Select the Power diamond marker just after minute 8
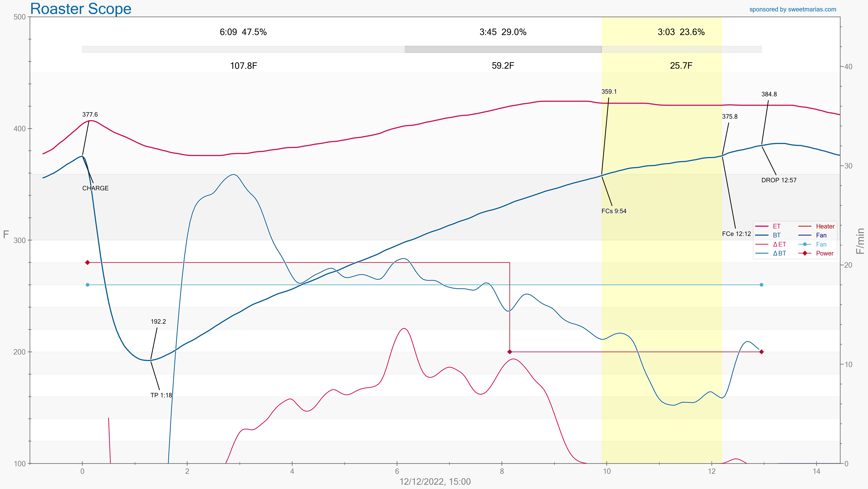The width and height of the screenshot is (868, 489). (x=510, y=352)
